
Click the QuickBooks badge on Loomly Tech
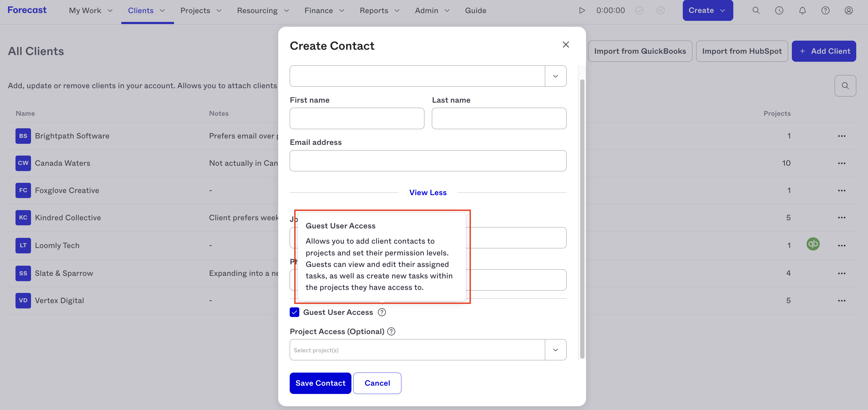click(x=813, y=244)
